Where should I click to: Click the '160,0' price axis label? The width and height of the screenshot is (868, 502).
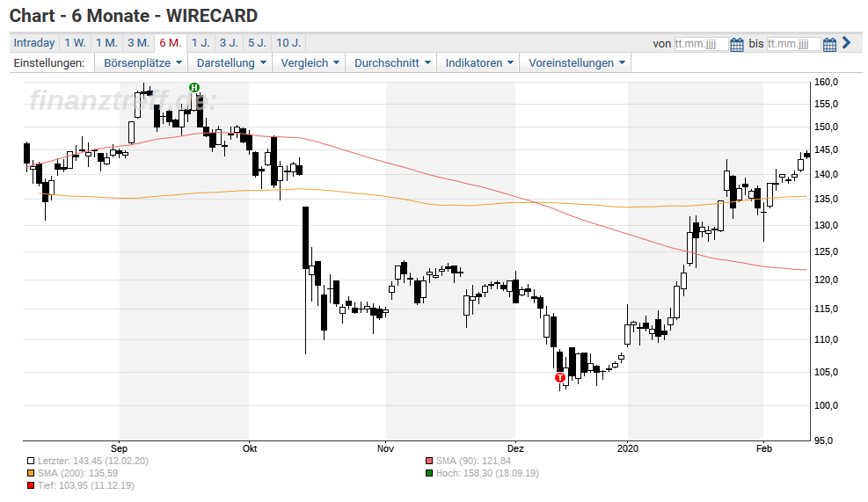[826, 82]
